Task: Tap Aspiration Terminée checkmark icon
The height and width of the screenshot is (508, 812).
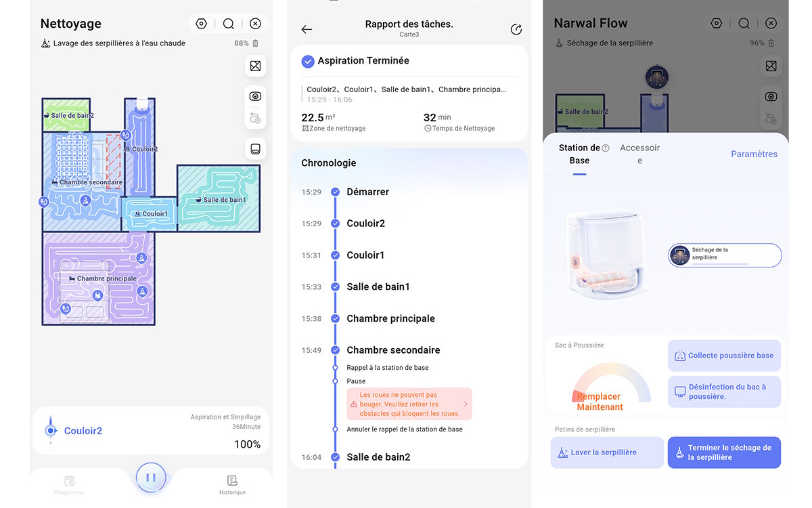Action: 308,61
